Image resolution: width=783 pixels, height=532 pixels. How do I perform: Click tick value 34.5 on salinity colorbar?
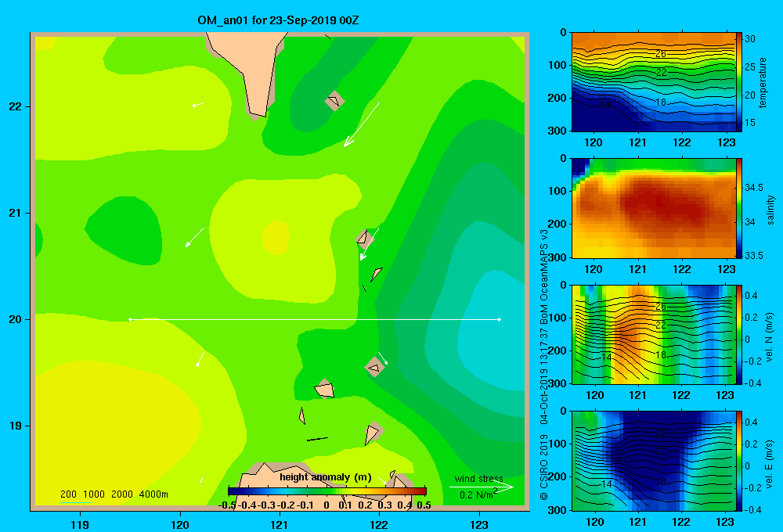[753, 188]
